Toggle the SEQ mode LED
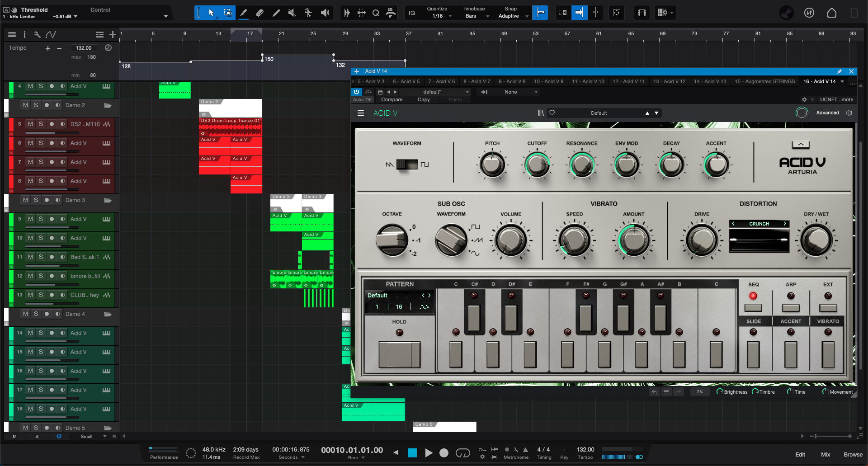The width and height of the screenshot is (868, 466). pos(753,296)
